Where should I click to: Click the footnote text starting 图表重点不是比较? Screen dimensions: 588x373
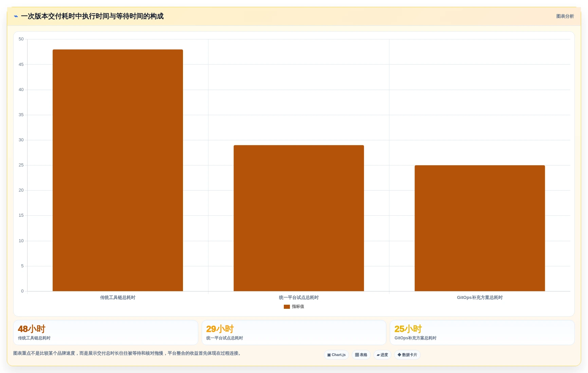pos(128,353)
